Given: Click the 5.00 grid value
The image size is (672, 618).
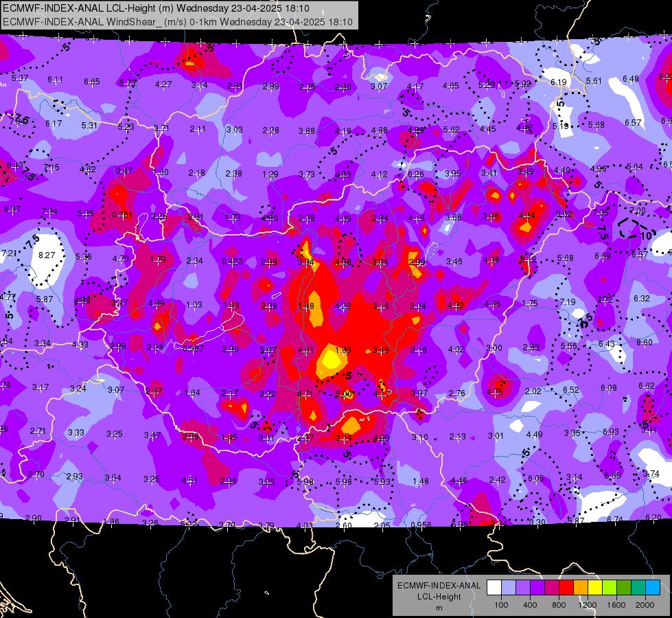Looking at the screenshot, I should pyautogui.click(x=343, y=394).
